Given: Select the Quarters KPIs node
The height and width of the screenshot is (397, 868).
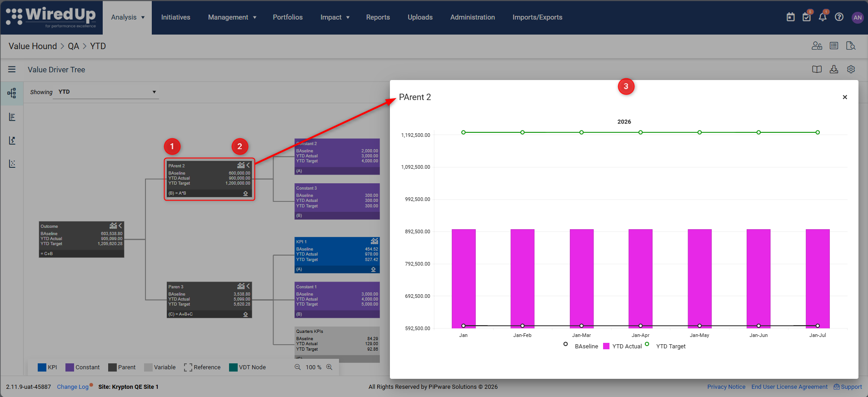Looking at the screenshot, I should coord(337,344).
